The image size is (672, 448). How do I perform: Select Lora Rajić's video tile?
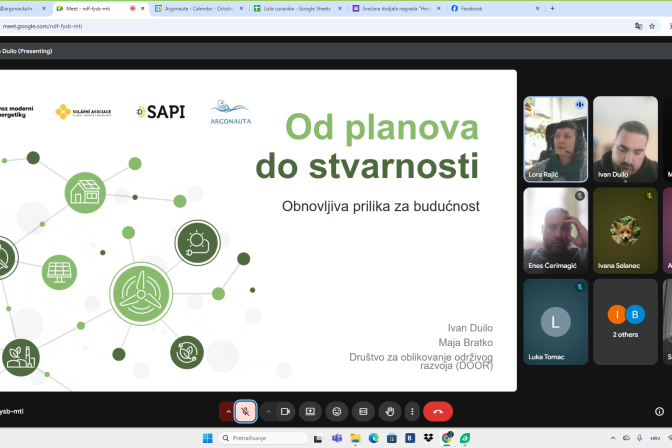556,138
